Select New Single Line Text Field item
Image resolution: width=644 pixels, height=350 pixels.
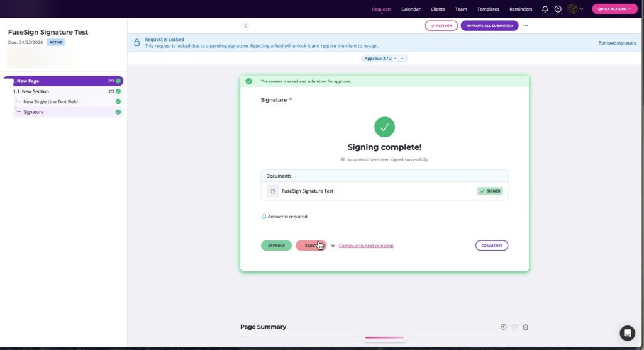pos(50,101)
